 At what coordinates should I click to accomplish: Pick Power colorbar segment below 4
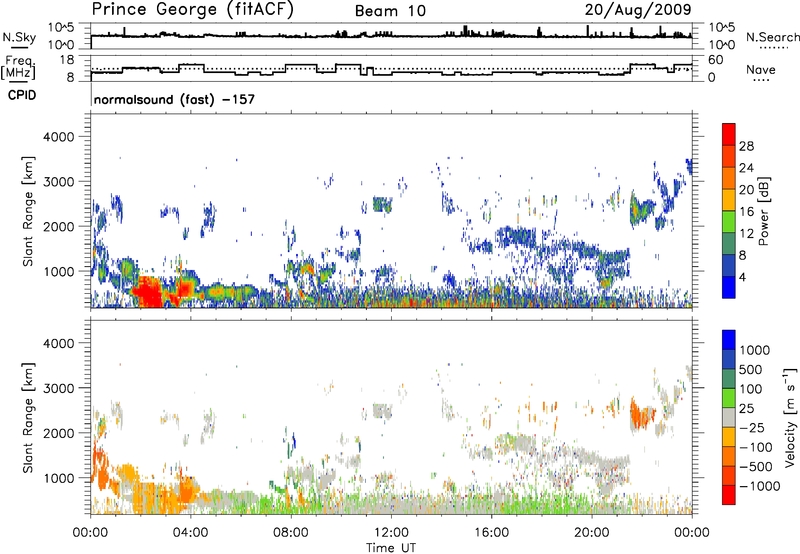pyautogui.click(x=729, y=287)
